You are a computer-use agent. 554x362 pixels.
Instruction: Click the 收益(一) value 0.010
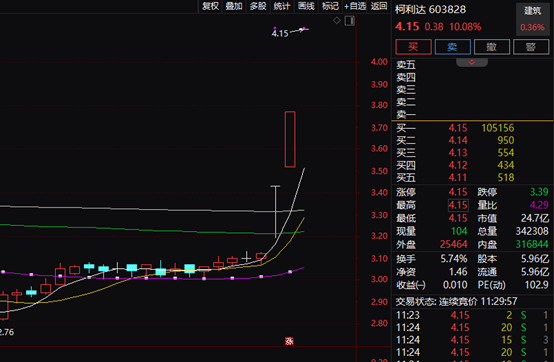point(455,285)
